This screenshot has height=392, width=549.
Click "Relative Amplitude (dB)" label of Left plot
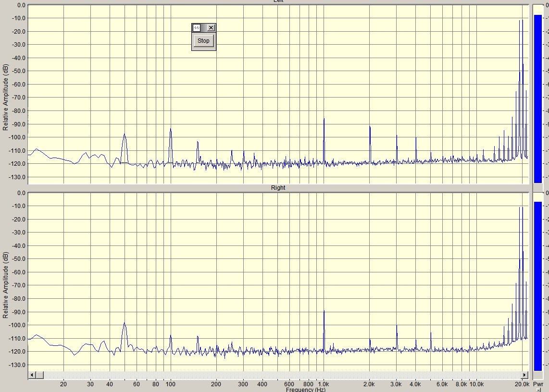pyautogui.click(x=5, y=98)
